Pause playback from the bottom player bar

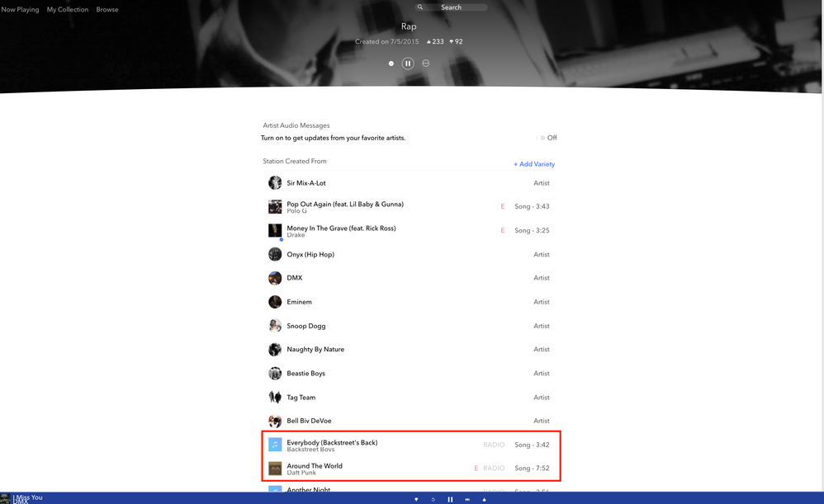tap(450, 499)
